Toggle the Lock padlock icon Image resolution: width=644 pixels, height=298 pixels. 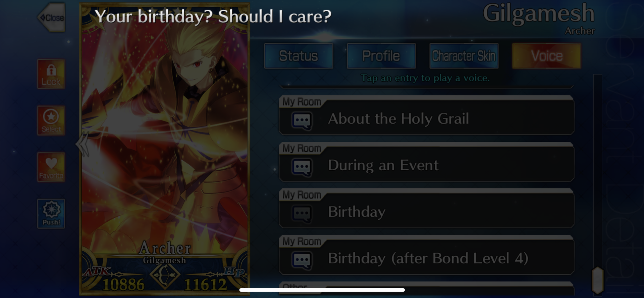coord(51,74)
